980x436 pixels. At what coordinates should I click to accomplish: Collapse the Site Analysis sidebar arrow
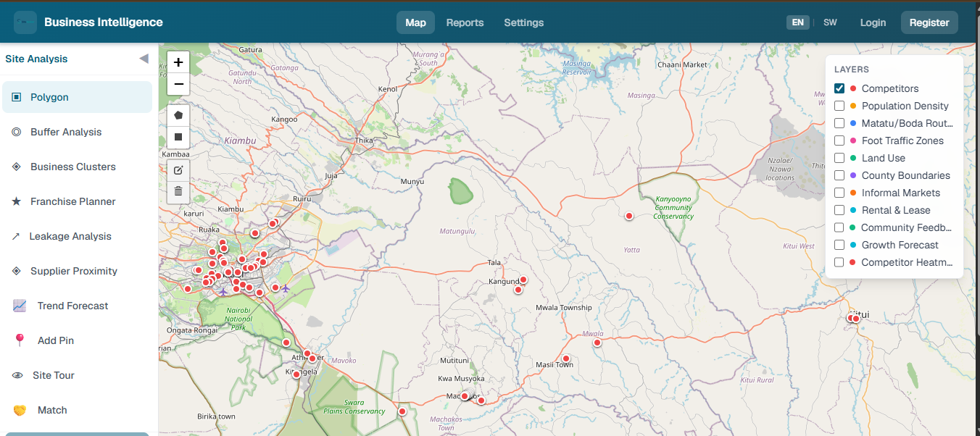click(x=144, y=59)
